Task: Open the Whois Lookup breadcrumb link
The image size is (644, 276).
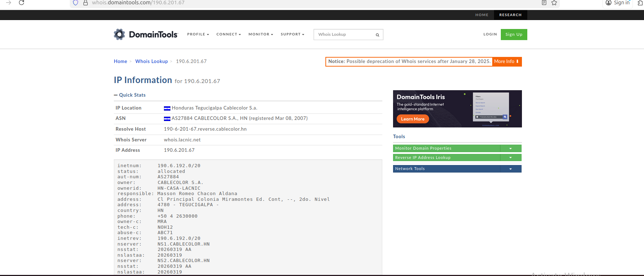Action: [151, 61]
